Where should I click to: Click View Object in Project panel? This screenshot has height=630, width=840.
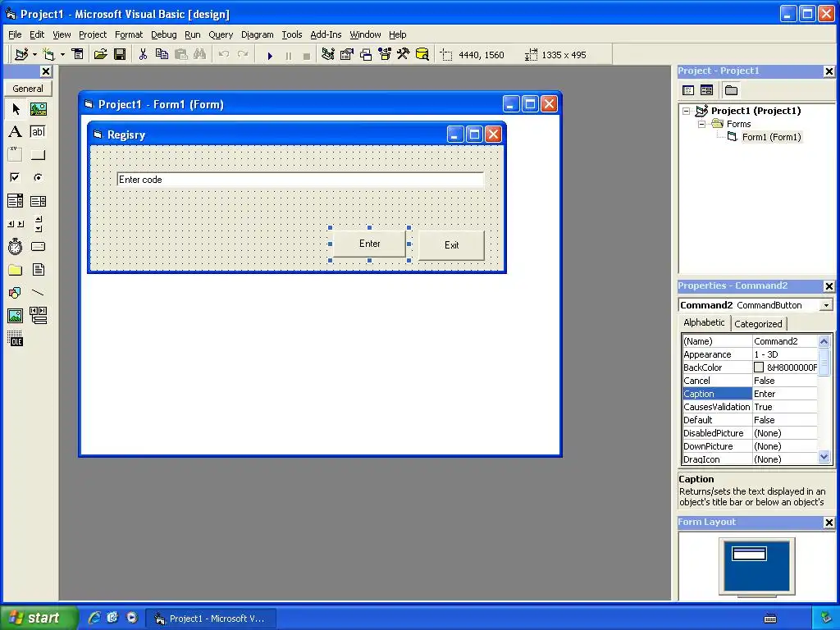(706, 90)
